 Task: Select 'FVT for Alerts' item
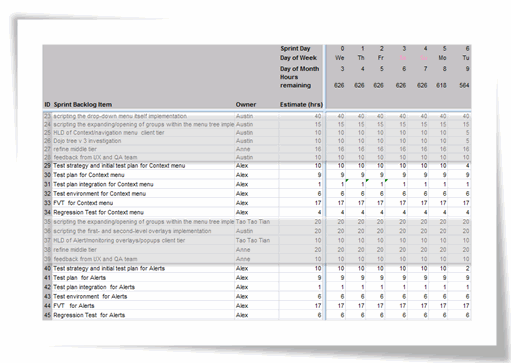pyautogui.click(x=74, y=306)
